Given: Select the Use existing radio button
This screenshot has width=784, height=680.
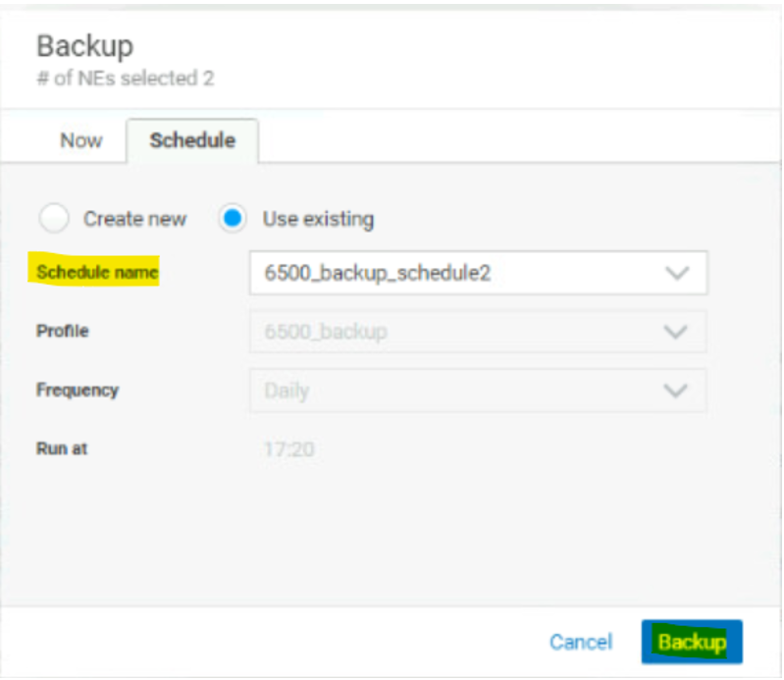Looking at the screenshot, I should click(232, 219).
